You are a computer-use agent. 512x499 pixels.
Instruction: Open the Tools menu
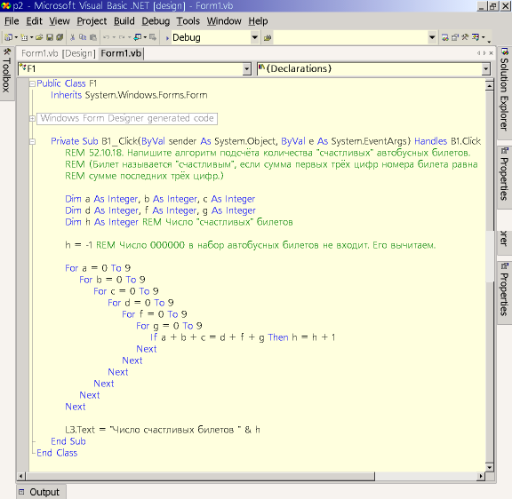tap(188, 21)
